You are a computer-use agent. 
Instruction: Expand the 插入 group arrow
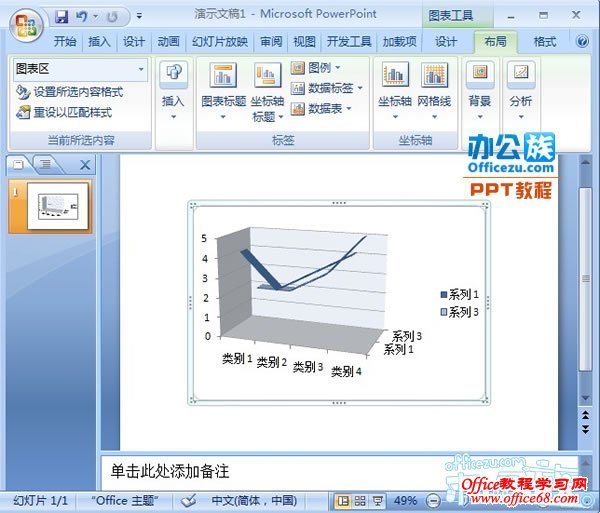173,116
